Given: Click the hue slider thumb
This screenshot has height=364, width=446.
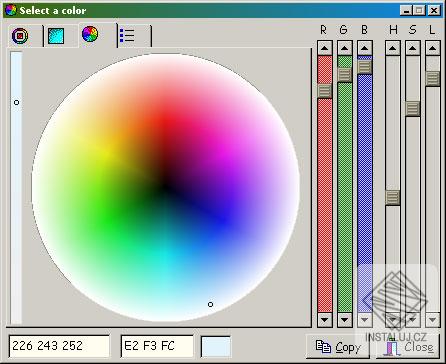Looking at the screenshot, I should click(393, 198).
